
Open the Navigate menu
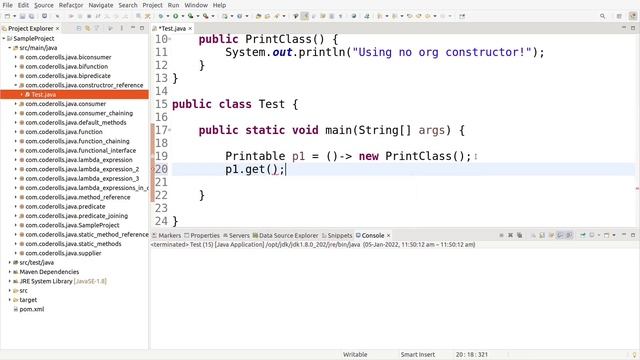pos(101,5)
